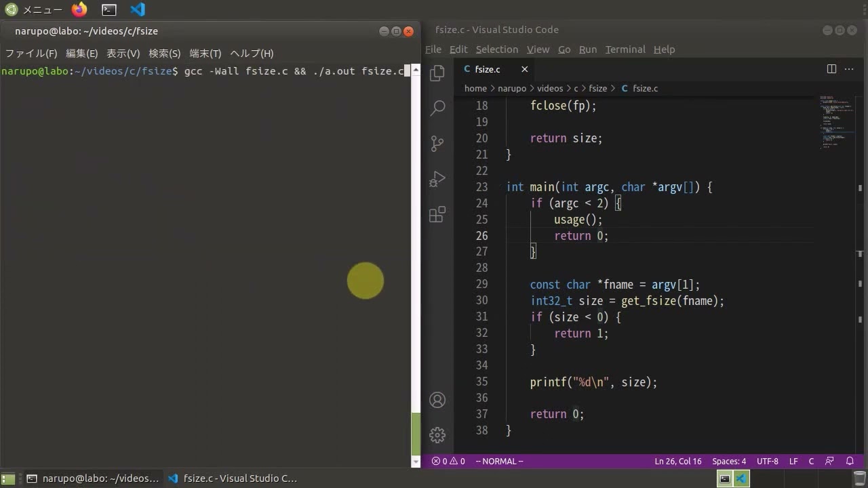The height and width of the screenshot is (488, 868).
Task: Open the Accounts menu icon
Action: pyautogui.click(x=437, y=400)
